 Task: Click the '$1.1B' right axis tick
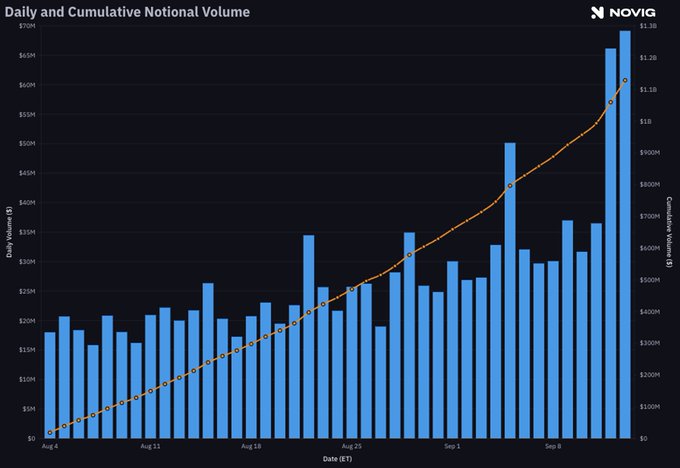tap(648, 89)
